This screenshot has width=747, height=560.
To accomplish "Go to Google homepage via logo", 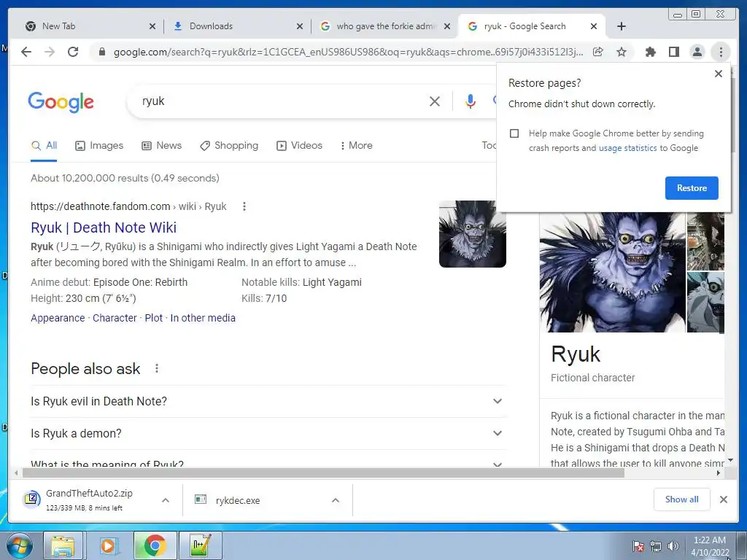I will click(x=61, y=102).
